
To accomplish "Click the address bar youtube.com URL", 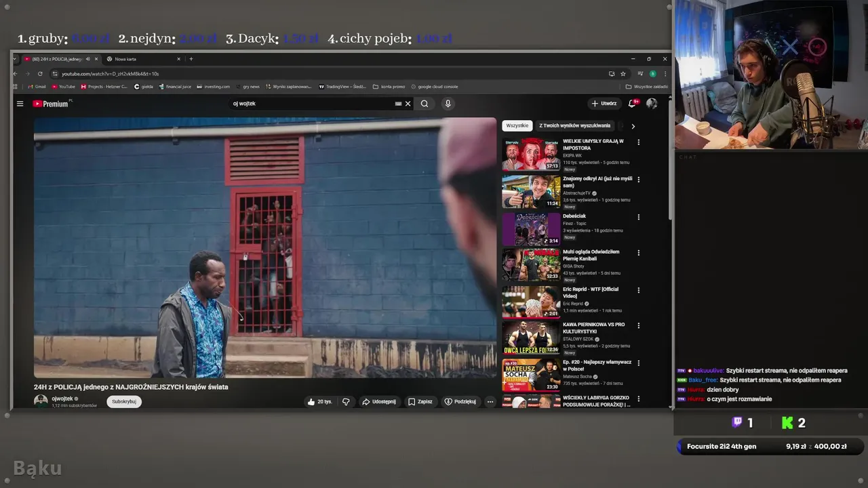I will click(x=110, y=74).
